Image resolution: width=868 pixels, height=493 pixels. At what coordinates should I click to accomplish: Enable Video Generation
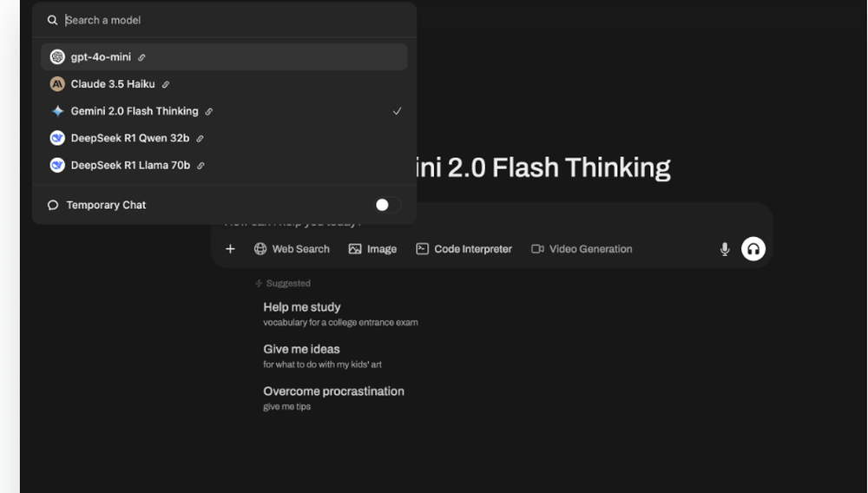coord(582,249)
